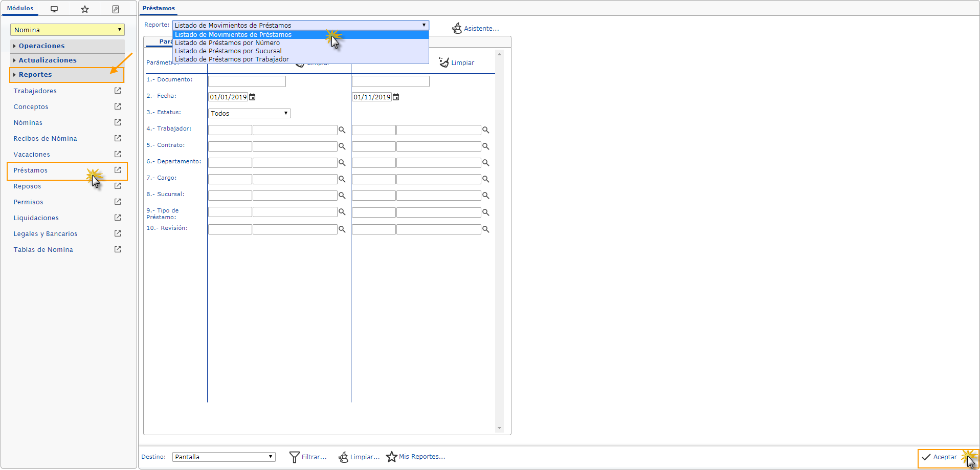This screenshot has height=470, width=980.
Task: Open the Destino Pantalla dropdown
Action: (x=224, y=457)
